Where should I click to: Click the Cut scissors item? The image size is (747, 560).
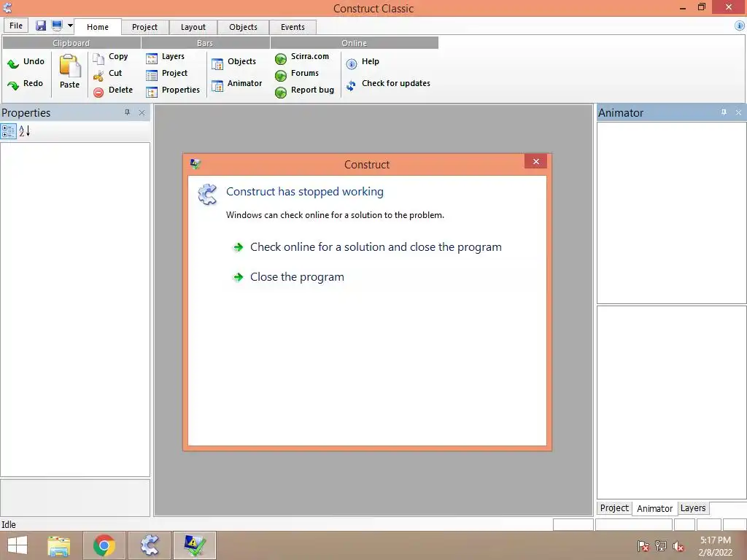pos(108,74)
